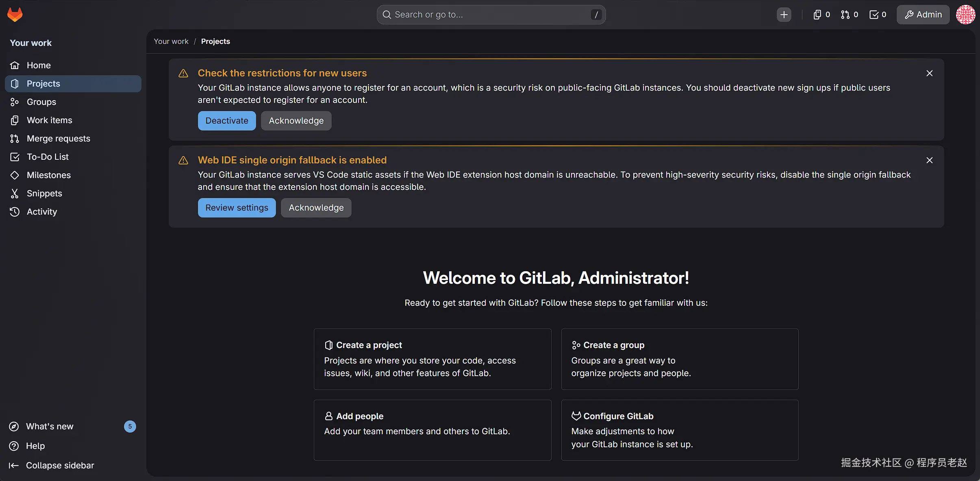The height and width of the screenshot is (481, 980).
Task: Select Projects in the sidebar
Action: (x=73, y=84)
